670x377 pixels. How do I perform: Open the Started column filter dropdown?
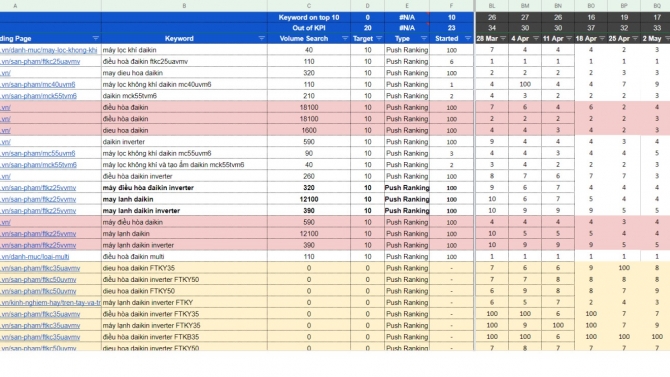coord(468,38)
